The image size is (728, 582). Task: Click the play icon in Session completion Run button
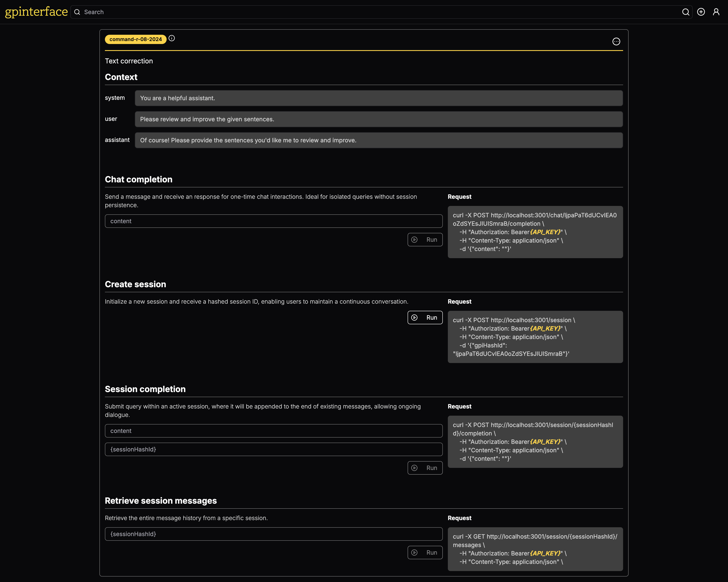414,468
